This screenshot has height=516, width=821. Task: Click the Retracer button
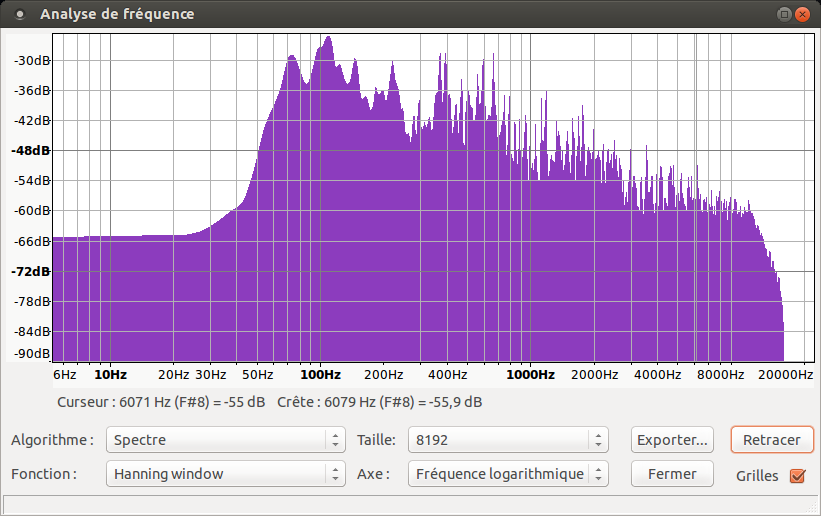[772, 440]
